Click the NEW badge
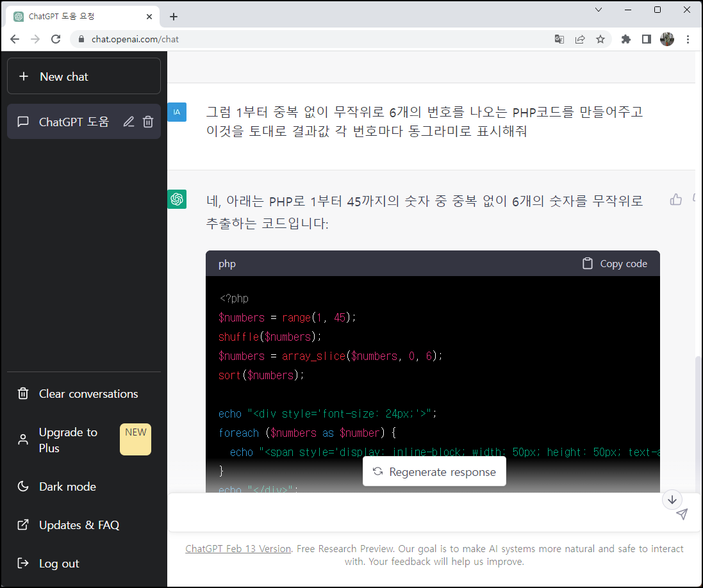Image resolution: width=703 pixels, height=588 pixels. tap(135, 439)
